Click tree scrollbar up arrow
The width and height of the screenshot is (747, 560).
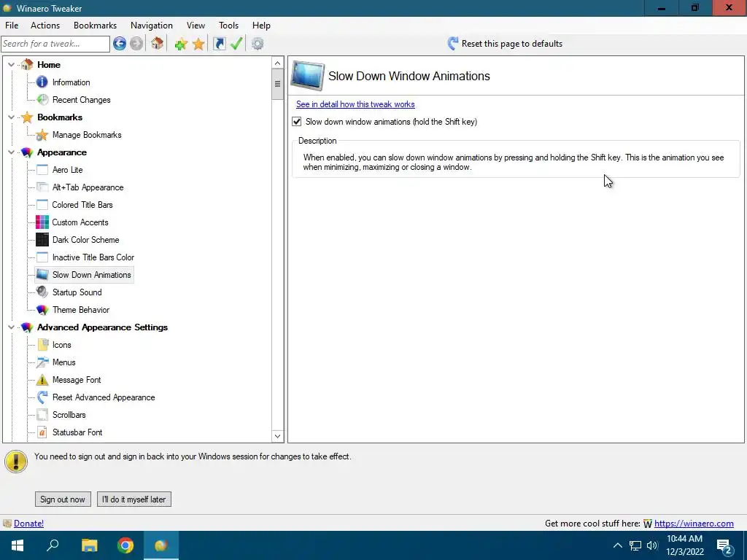277,63
